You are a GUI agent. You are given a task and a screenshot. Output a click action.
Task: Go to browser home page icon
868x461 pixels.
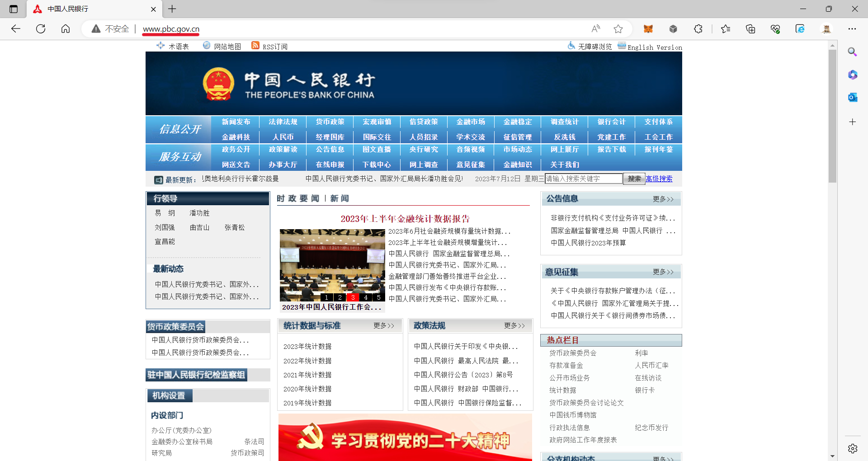(x=66, y=29)
